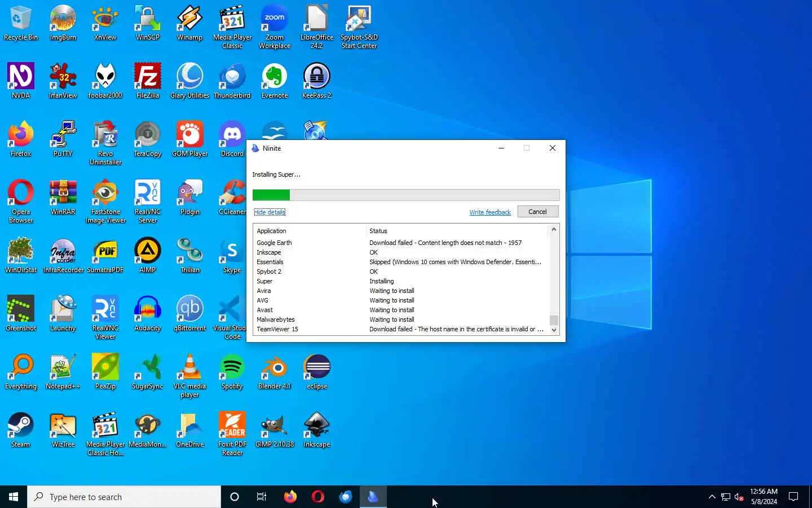Select the TeraCopy desktop icon

tap(147, 139)
